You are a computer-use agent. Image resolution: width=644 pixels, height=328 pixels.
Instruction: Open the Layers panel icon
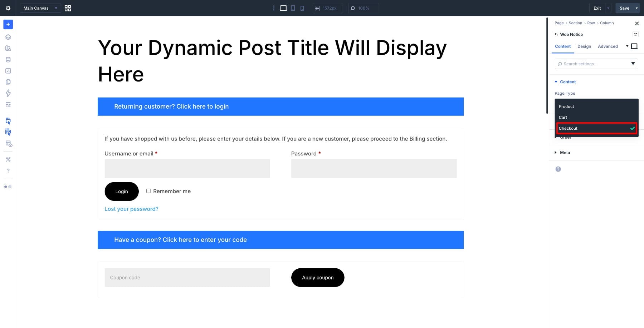coord(8,37)
